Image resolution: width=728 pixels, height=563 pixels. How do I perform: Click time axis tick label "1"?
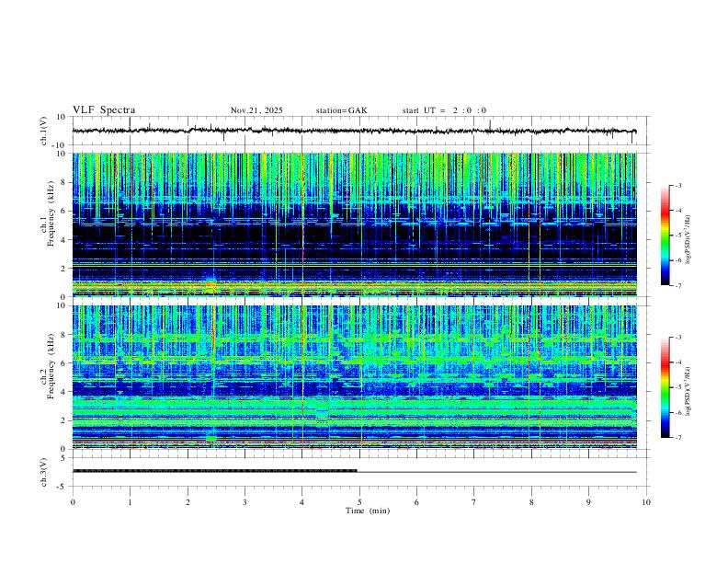click(x=130, y=502)
